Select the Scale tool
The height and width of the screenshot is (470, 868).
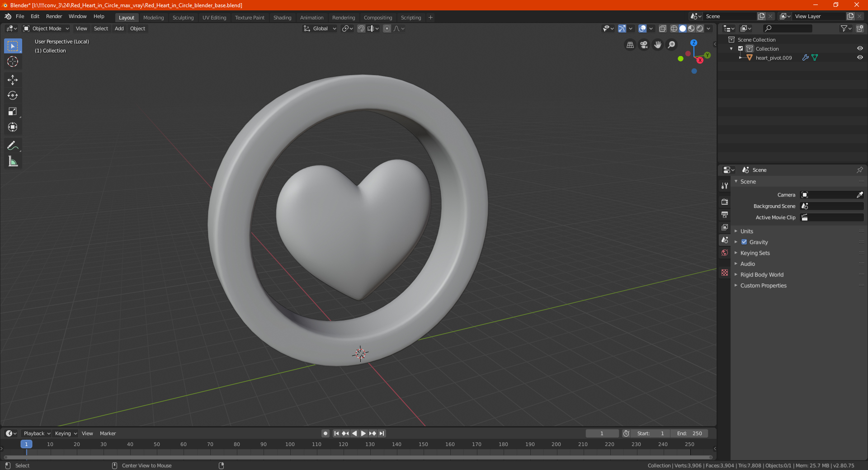13,112
